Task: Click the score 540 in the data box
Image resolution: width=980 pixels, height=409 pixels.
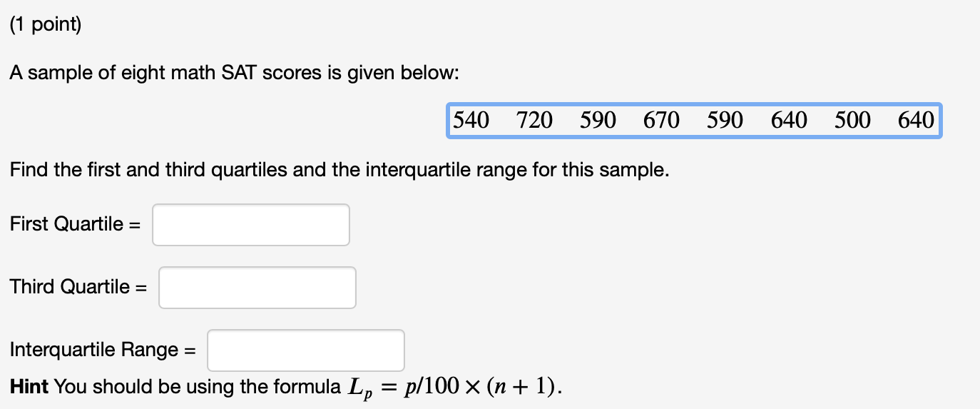Action: pyautogui.click(x=471, y=120)
